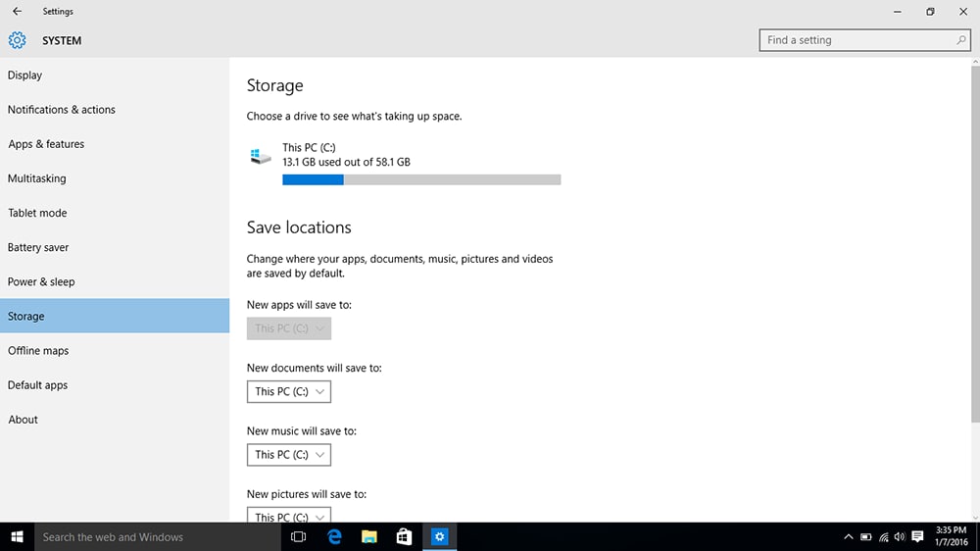The height and width of the screenshot is (551, 980).
Task: Click the search magnifier icon in Find a setting
Action: [x=960, y=40]
